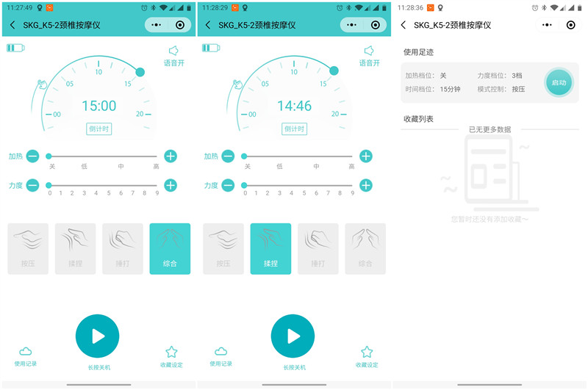Select 按压 press mode in left screen
588x390 pixels.
click(x=28, y=249)
